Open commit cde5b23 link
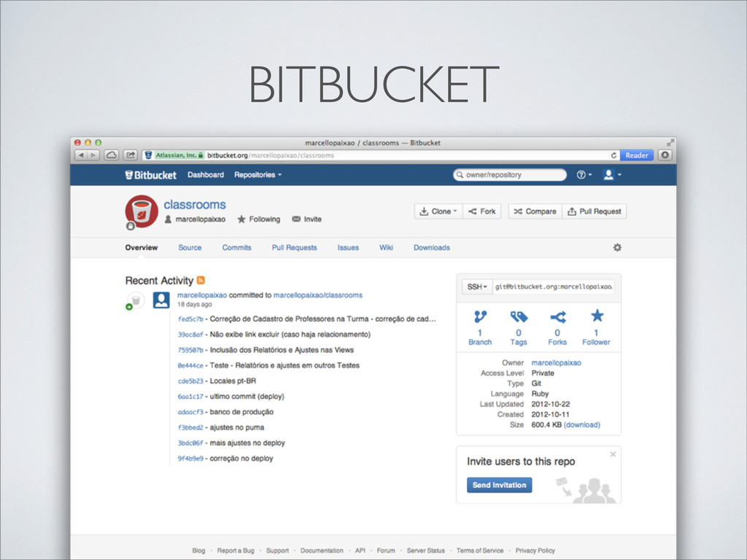This screenshot has height=560, width=747. (x=190, y=381)
